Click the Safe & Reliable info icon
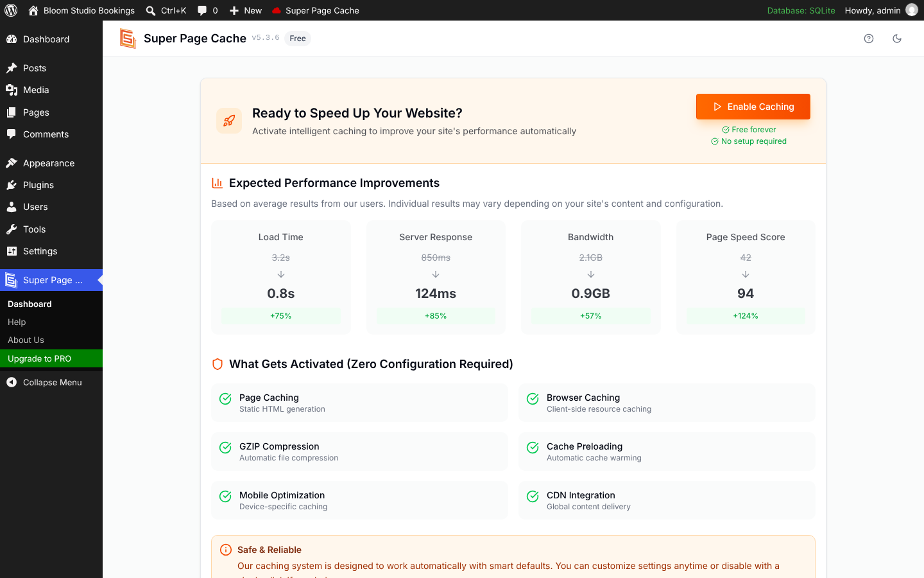The image size is (924, 578). coord(226,550)
